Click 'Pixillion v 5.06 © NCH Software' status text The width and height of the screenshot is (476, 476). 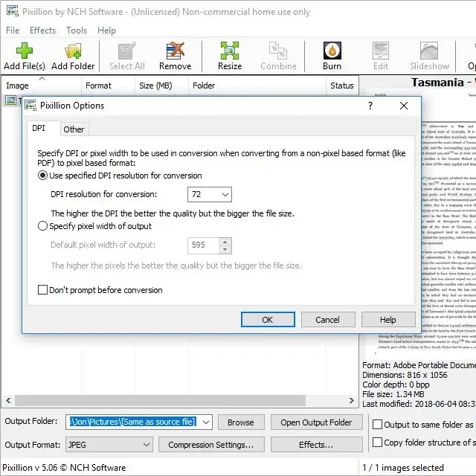coord(64,468)
